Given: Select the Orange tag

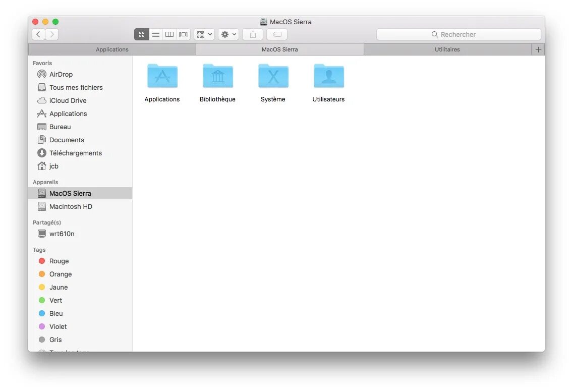Looking at the screenshot, I should pos(80,274).
